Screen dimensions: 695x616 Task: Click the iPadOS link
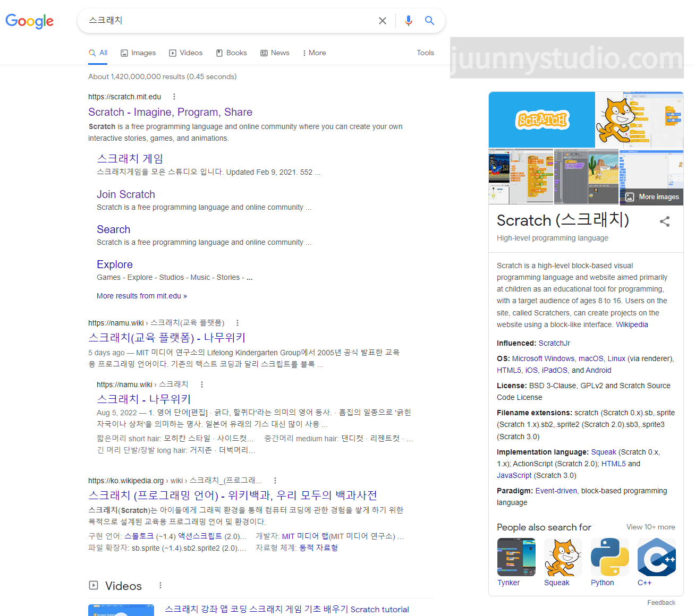555,371
